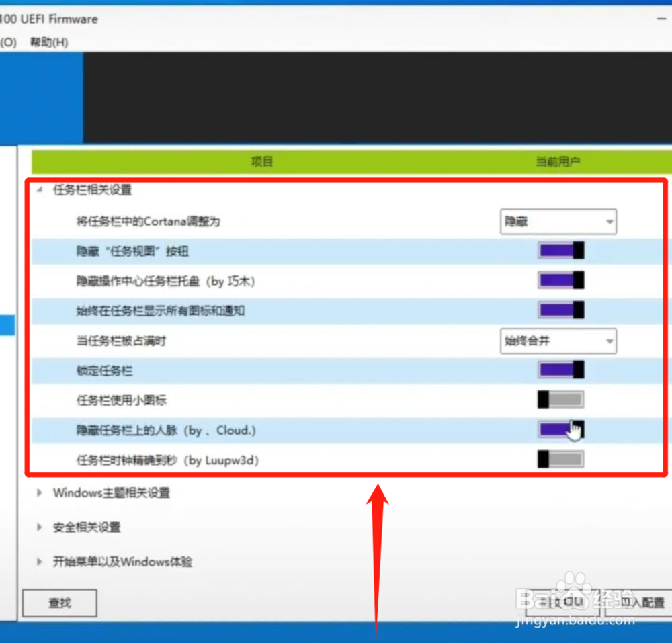Image resolution: width=672 pixels, height=643 pixels.
Task: Disable the 隐藏操作中心任务栏托盘 switch
Action: click(561, 280)
